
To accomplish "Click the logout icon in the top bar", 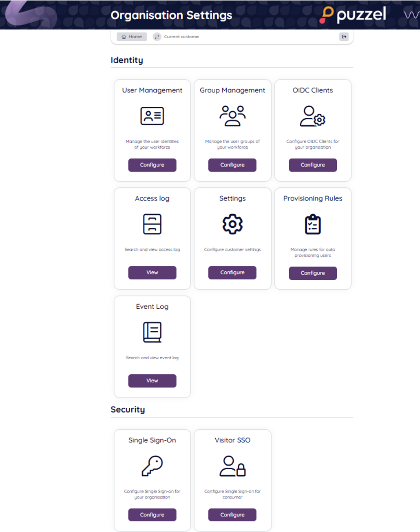I will coord(344,37).
